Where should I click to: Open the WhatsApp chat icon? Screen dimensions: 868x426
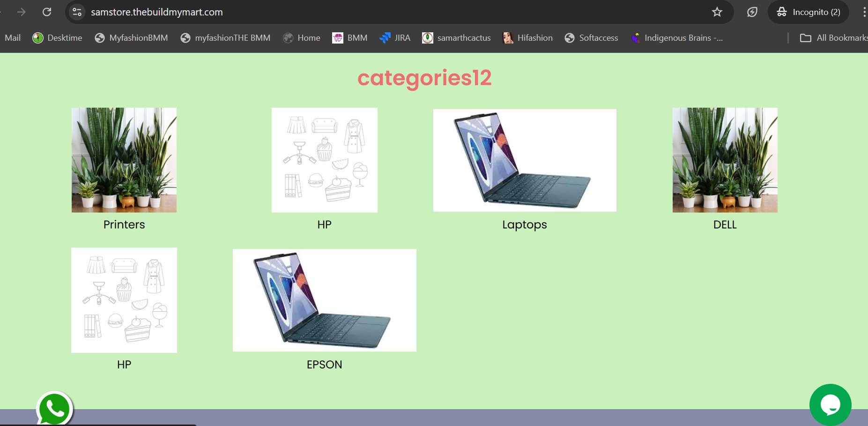pyautogui.click(x=55, y=409)
